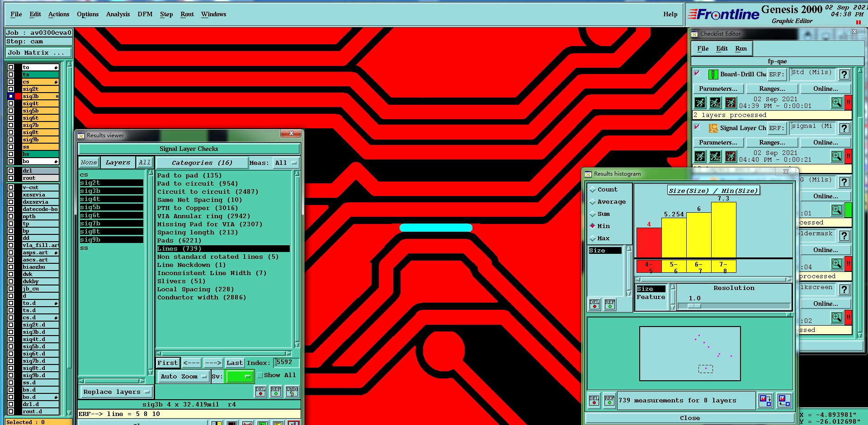Click histogram import icon with left arrow
868x425 pixels.
[784, 401]
